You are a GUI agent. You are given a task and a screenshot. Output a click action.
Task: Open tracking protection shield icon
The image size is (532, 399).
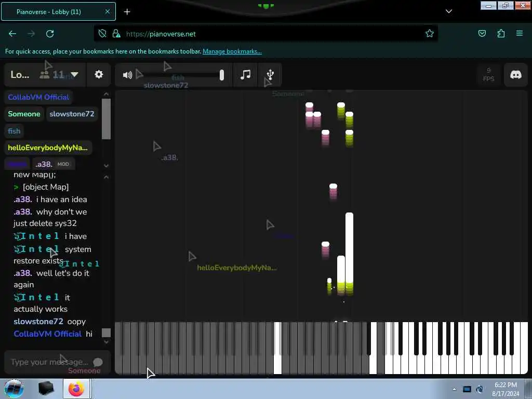(x=102, y=34)
